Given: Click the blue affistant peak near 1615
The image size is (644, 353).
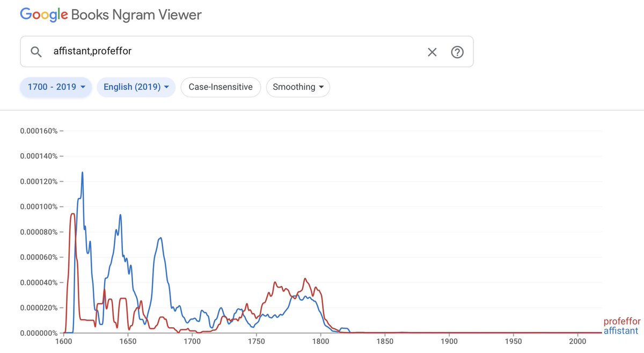Looking at the screenshot, I should [82, 173].
